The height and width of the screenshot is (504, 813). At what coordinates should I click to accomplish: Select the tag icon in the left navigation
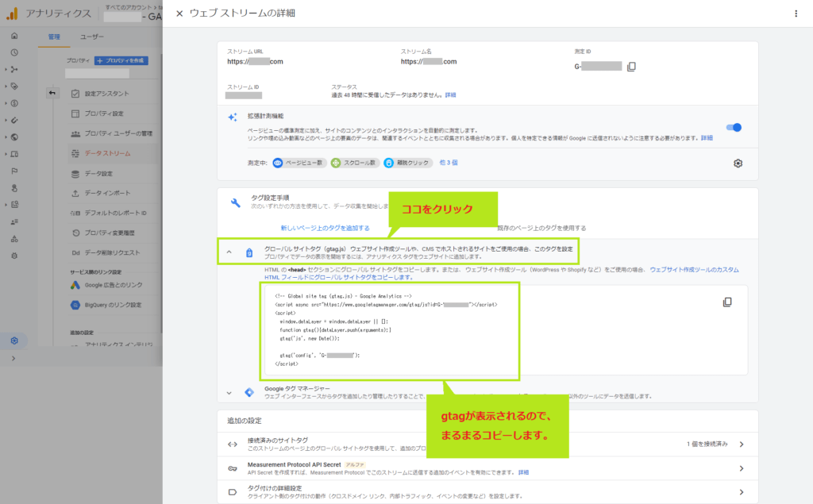(x=14, y=86)
